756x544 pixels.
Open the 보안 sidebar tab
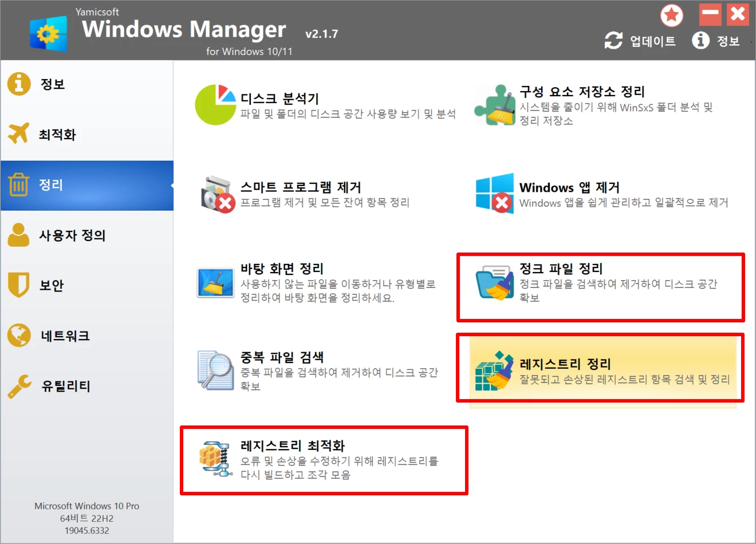[x=87, y=286]
